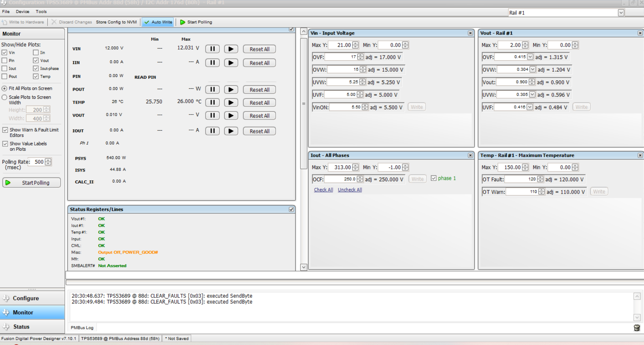
Task: Toggle Auto Write in the toolbar
Action: (158, 22)
